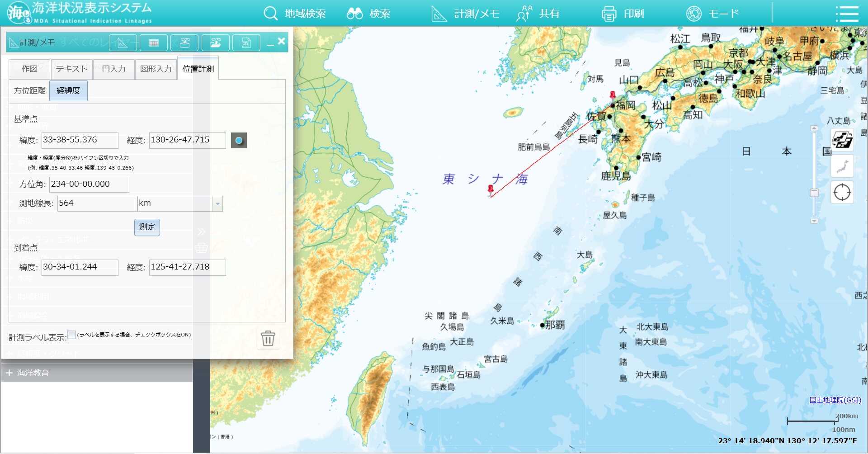Click the cursor coordinate readout at bottom right
Screen dimensions: 868x454
tap(788, 440)
